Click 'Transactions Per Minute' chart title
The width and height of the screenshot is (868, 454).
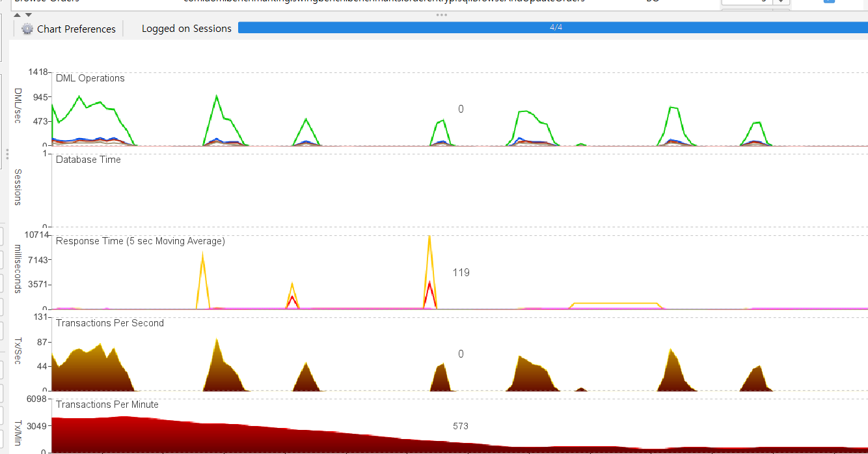pos(107,404)
